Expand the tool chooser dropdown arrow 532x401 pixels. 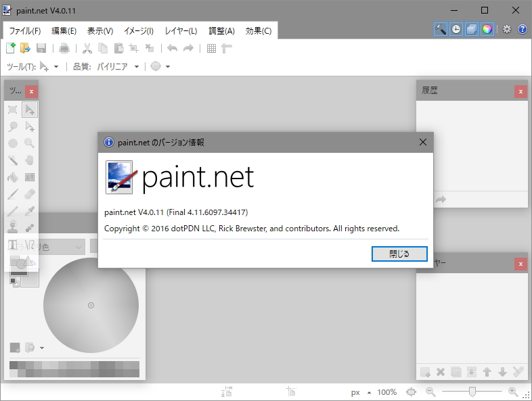(x=56, y=66)
